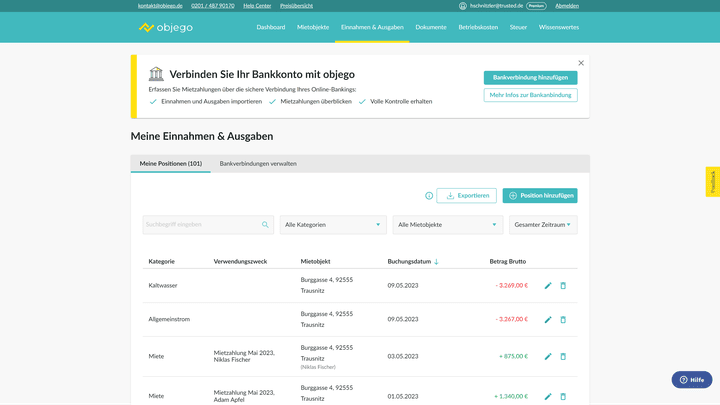Open Help Center link

tap(257, 6)
